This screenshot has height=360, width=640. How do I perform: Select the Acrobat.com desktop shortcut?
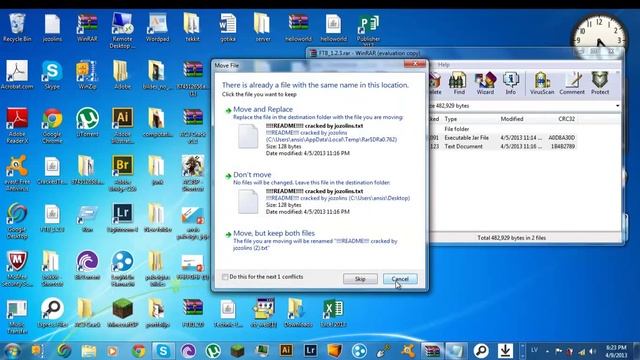point(17,75)
